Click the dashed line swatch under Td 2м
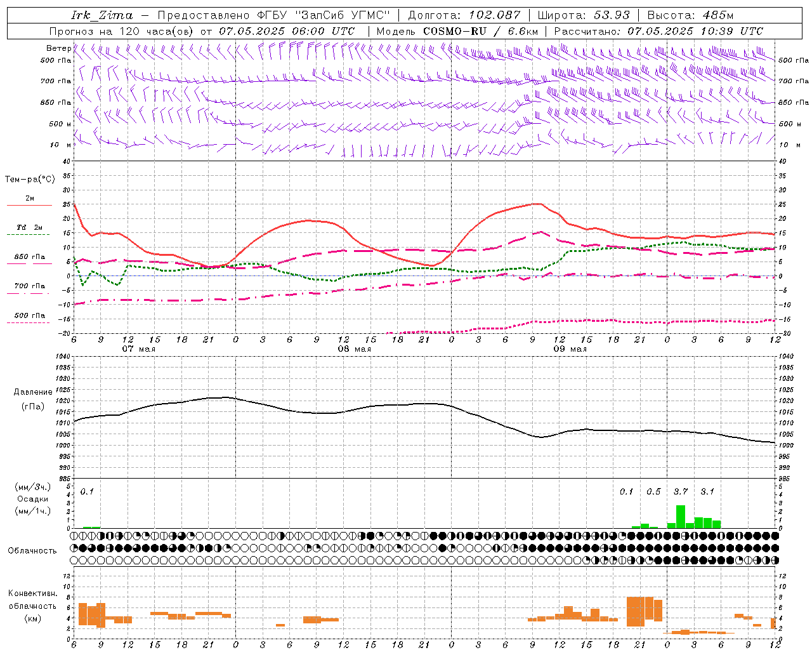Image resolution: width=812 pixels, height=650 pixels. [x=29, y=235]
